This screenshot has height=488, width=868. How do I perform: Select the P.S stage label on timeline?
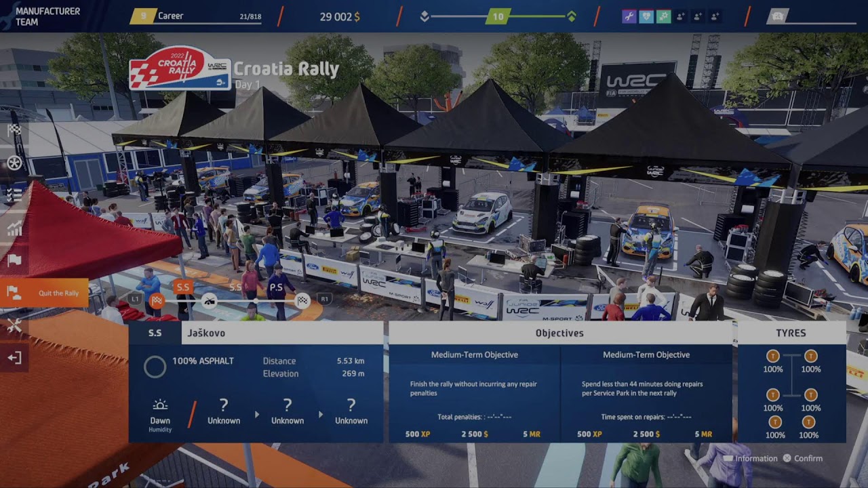pos(276,287)
